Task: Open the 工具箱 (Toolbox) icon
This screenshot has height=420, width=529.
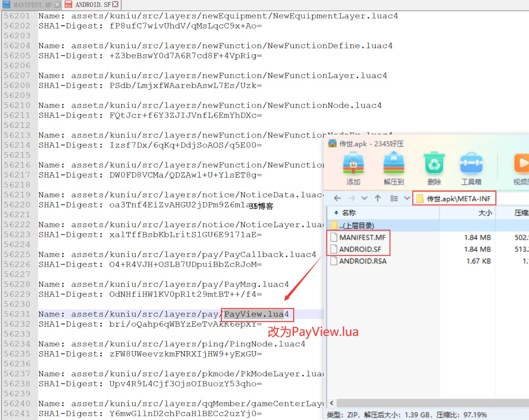Action: click(x=471, y=164)
